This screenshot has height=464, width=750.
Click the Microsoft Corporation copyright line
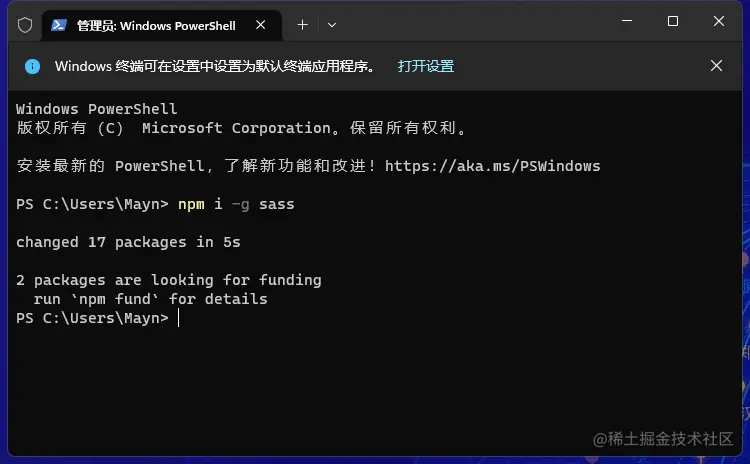[x=241, y=128]
